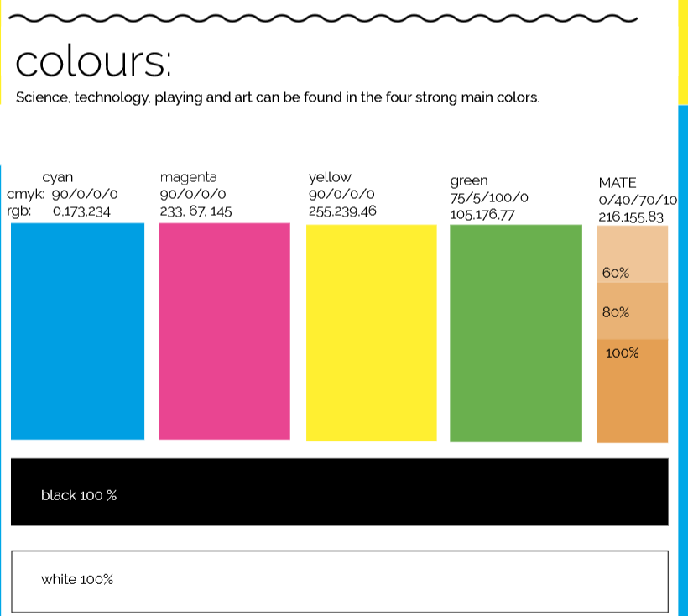Image resolution: width=688 pixels, height=616 pixels.
Task: Click the magenta RGB value 233, 67, 145
Action: coord(195,211)
